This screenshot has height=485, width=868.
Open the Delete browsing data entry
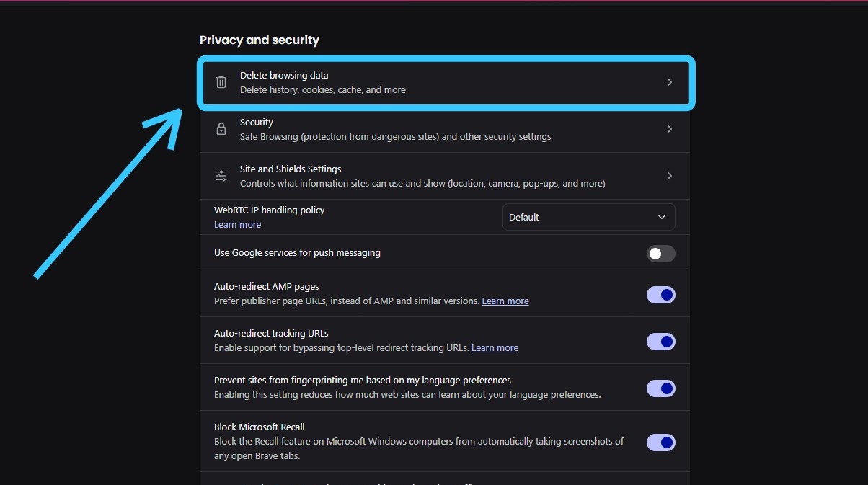click(x=323, y=82)
